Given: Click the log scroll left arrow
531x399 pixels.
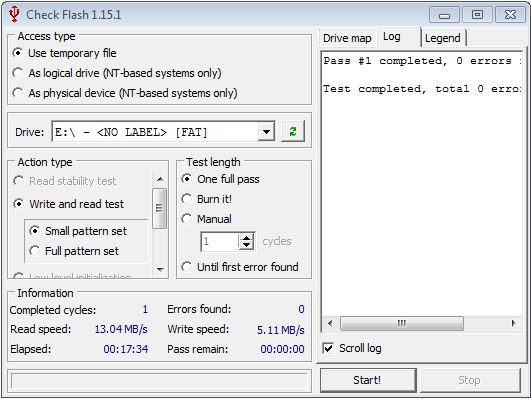Looking at the screenshot, I should click(x=330, y=323).
